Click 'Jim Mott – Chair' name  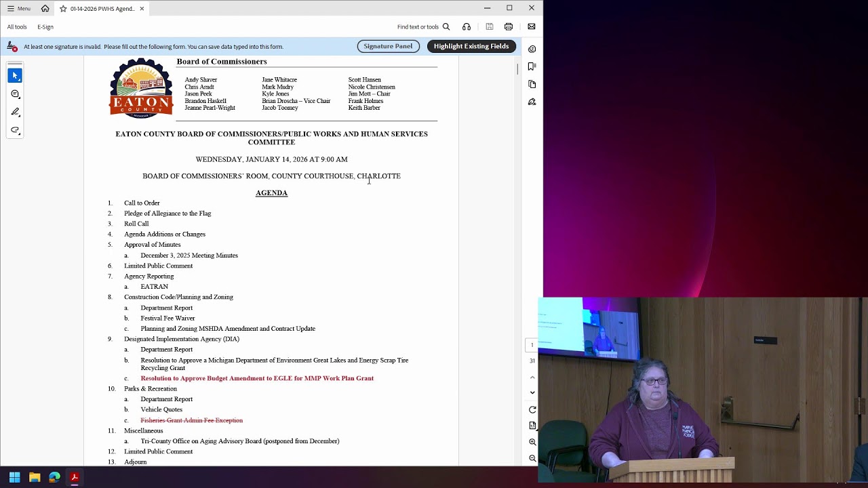[369, 94]
